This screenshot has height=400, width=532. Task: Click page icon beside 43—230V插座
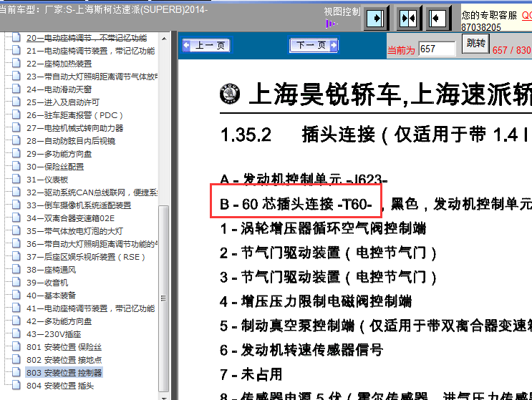pos(16,333)
